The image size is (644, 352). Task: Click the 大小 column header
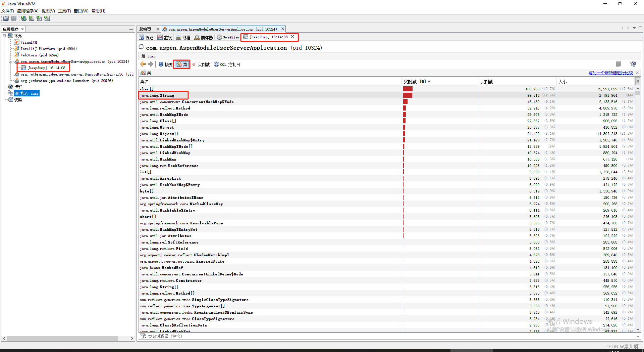[x=596, y=82]
